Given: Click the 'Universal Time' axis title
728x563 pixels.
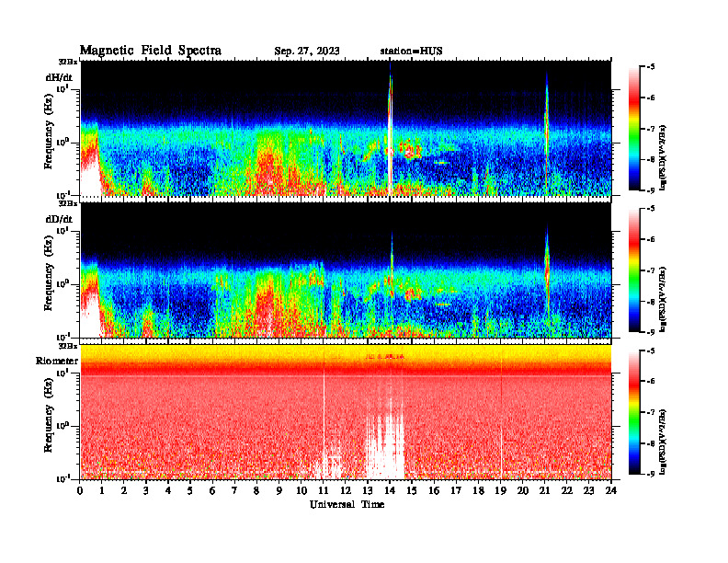Looking at the screenshot, I should (x=347, y=504).
